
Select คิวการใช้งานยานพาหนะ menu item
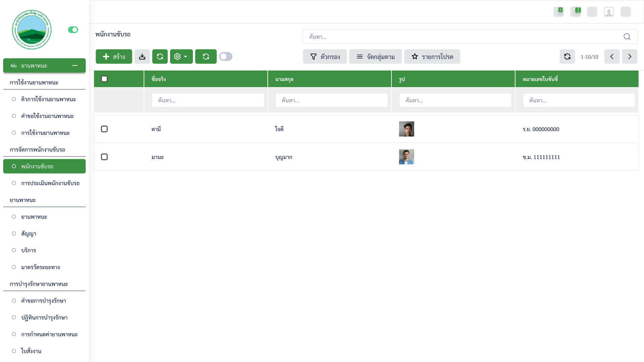(48, 99)
